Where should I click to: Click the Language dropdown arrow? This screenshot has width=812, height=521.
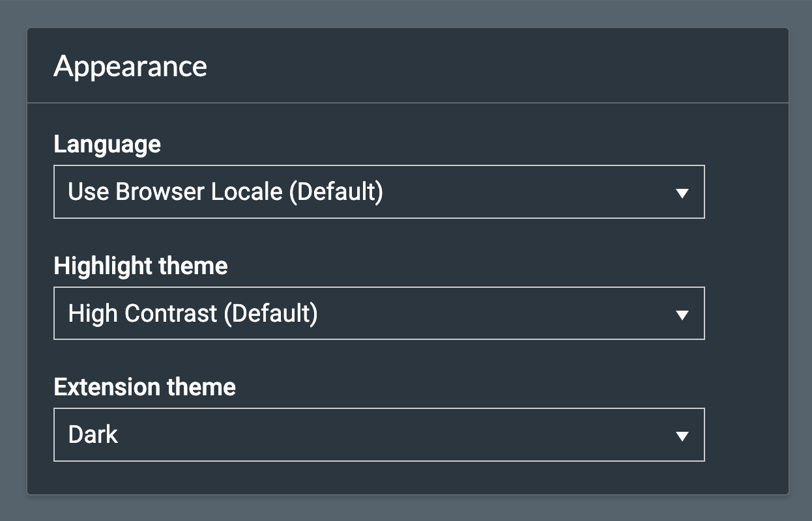(682, 191)
